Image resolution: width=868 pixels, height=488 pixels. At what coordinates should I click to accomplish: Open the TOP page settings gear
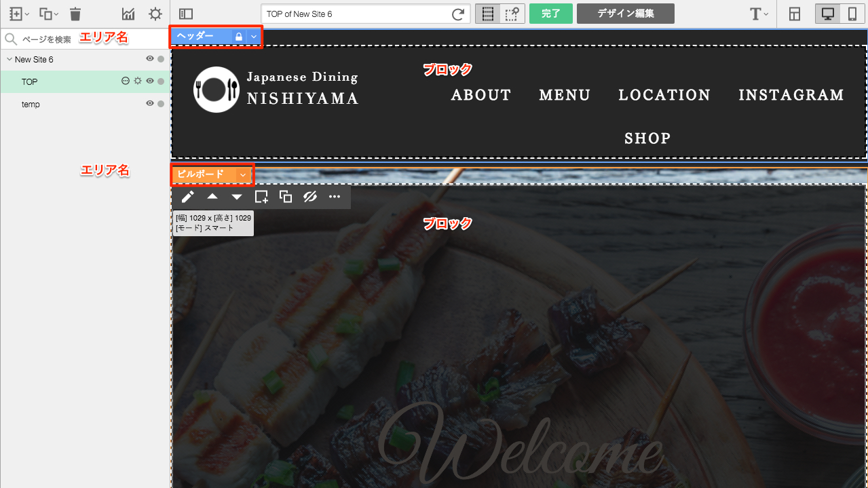pyautogui.click(x=138, y=81)
